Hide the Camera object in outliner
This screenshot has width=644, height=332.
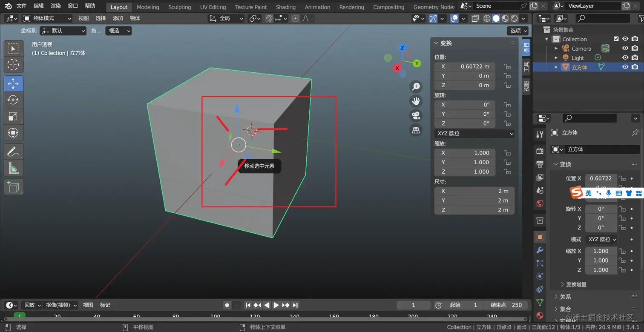tap(625, 49)
